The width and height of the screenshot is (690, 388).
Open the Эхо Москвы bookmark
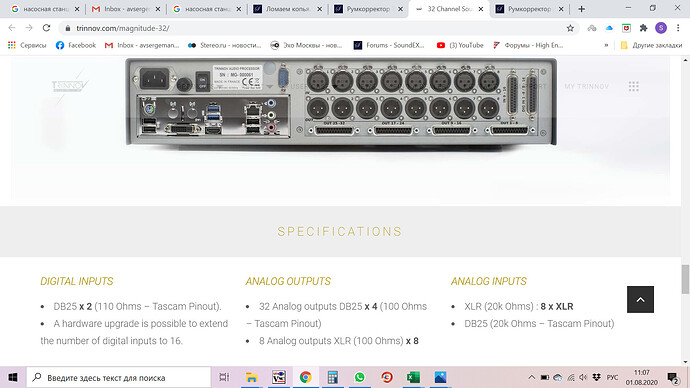click(x=306, y=45)
